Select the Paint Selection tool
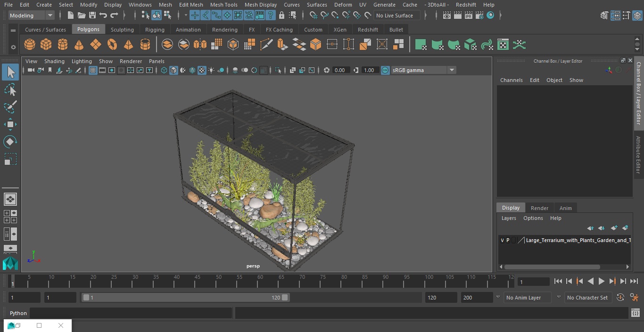Screen dimensions: 644x332 [10, 107]
